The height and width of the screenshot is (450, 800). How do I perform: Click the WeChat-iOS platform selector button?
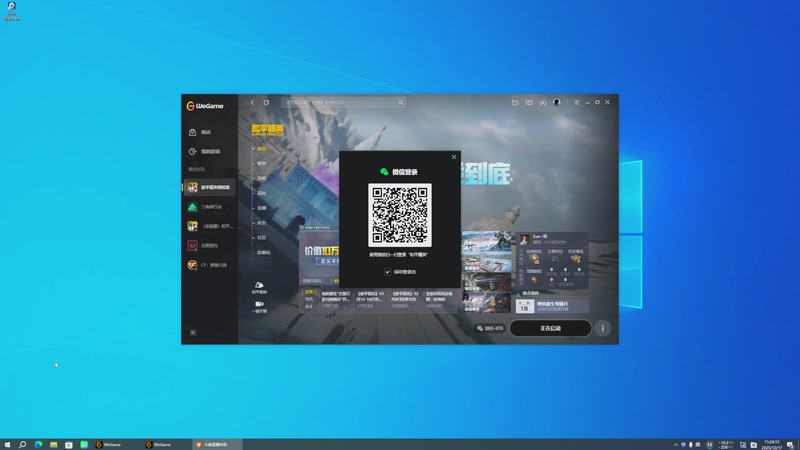click(x=490, y=328)
